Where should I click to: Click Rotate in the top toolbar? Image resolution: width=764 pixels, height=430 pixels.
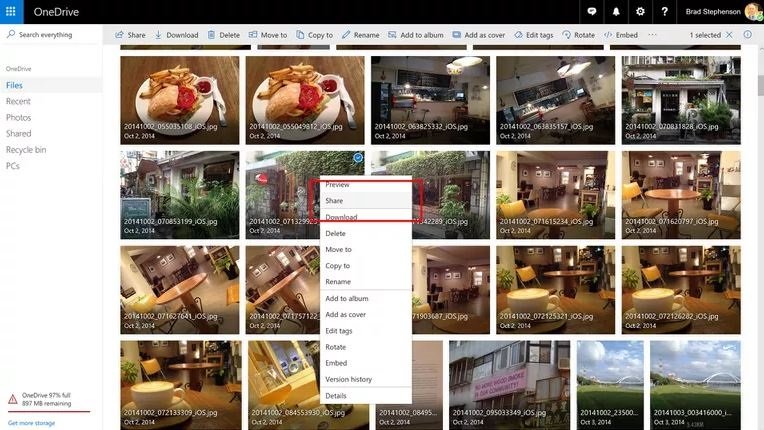[x=577, y=35]
